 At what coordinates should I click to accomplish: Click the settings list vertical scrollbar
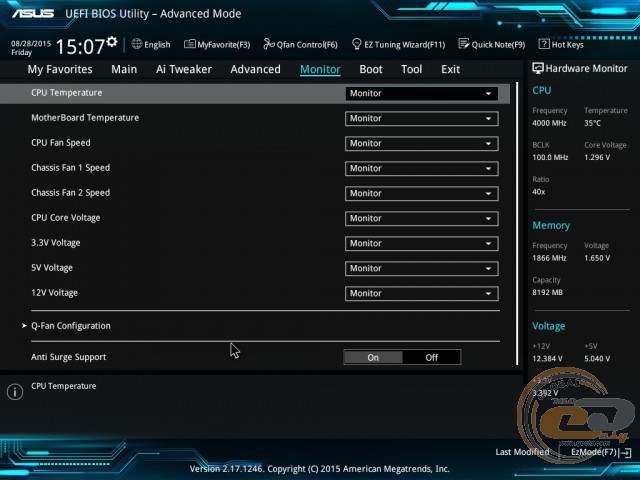click(x=517, y=224)
